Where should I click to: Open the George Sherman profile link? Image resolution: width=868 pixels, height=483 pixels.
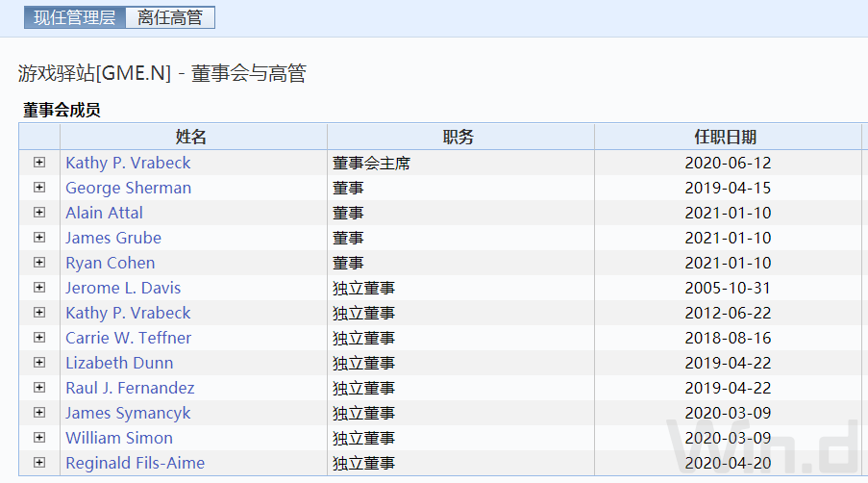click(x=129, y=188)
